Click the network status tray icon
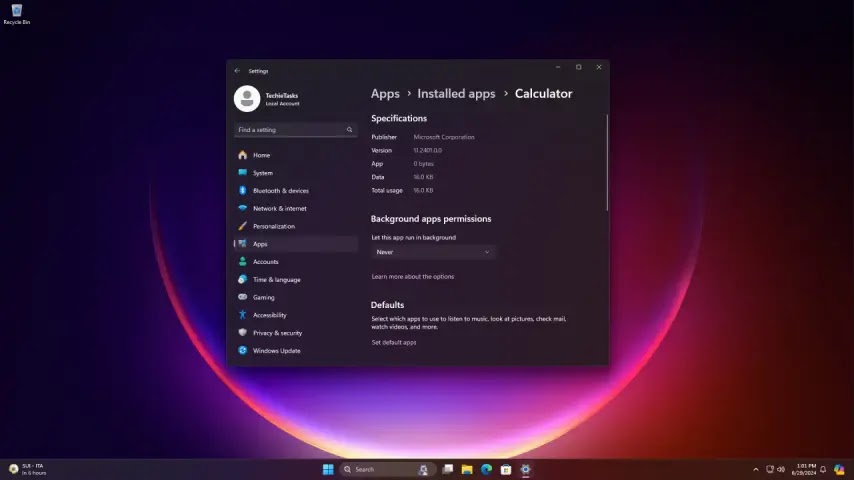854x480 pixels. 770,469
